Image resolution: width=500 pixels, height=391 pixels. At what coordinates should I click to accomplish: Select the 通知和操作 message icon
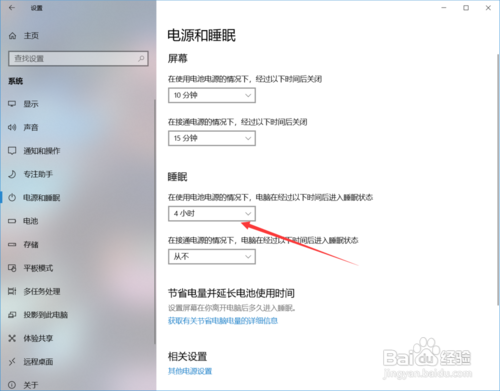tap(12, 151)
